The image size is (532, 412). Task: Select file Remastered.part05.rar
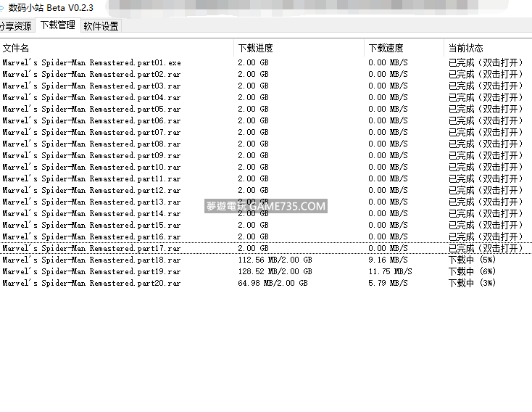(91, 109)
